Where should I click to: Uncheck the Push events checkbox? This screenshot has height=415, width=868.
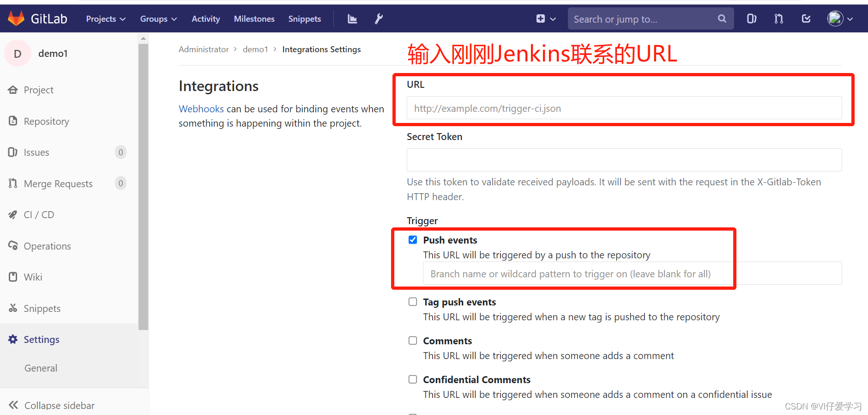(x=413, y=240)
